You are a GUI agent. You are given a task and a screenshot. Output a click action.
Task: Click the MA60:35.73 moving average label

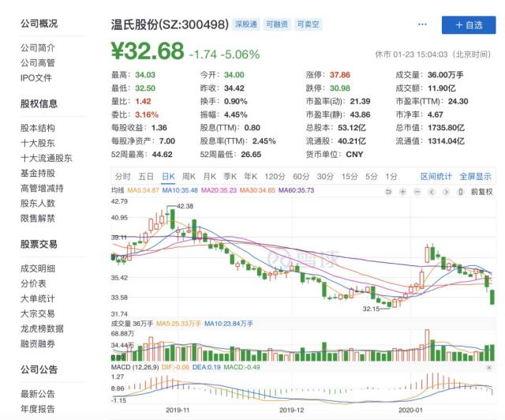(x=297, y=190)
